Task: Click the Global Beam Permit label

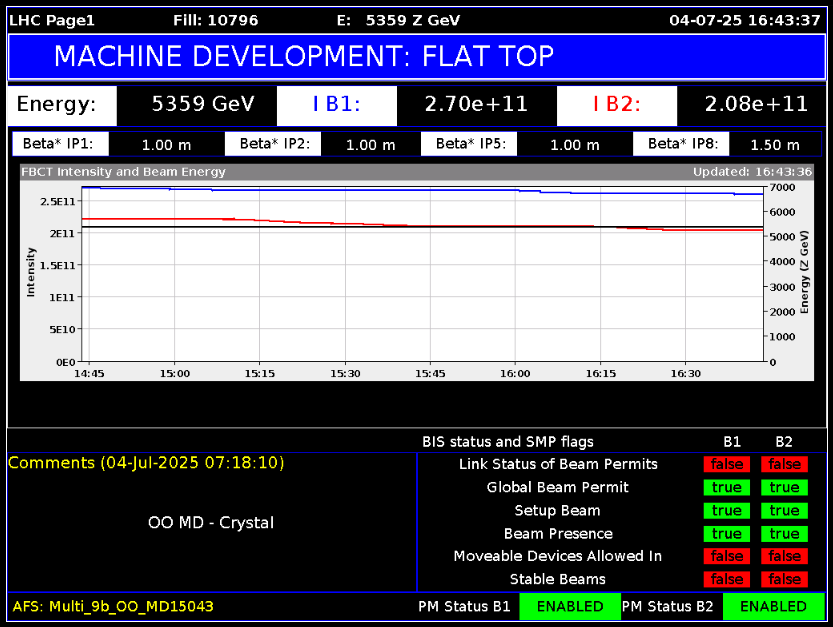Action: [558, 487]
